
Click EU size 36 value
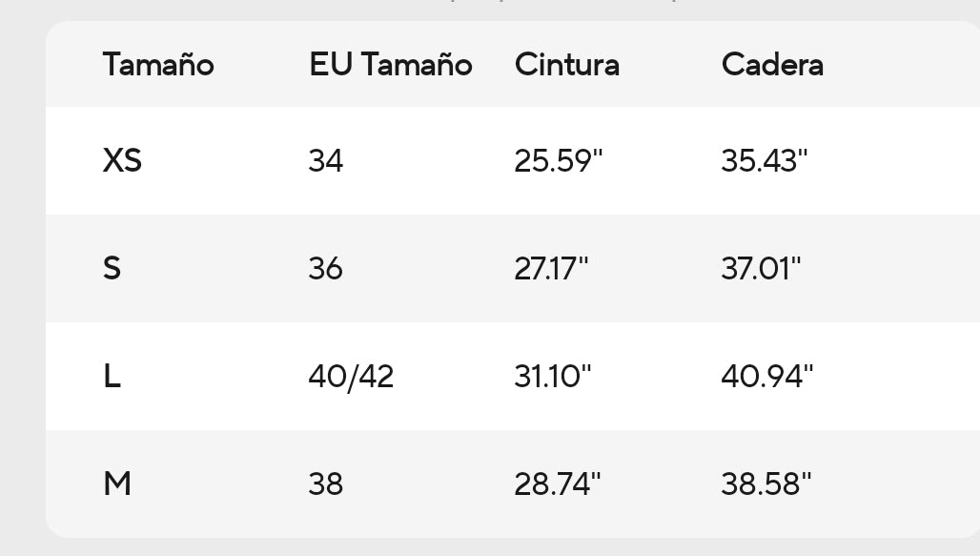[x=325, y=269]
